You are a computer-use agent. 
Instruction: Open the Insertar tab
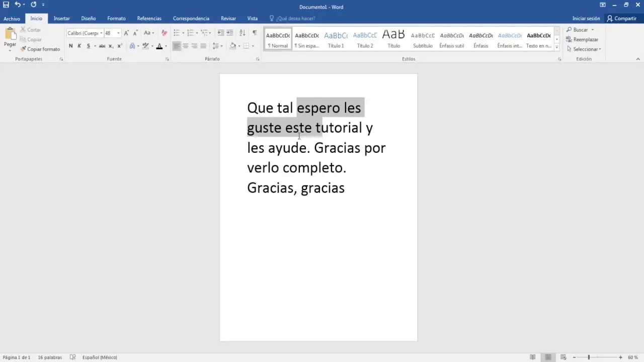coord(61,19)
